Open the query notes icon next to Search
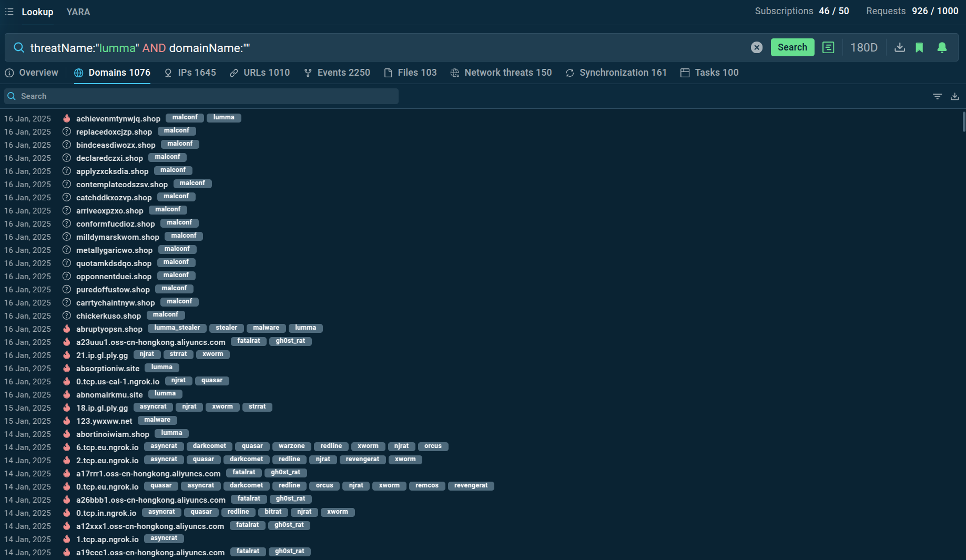Viewport: 966px width, 560px height. coord(828,47)
